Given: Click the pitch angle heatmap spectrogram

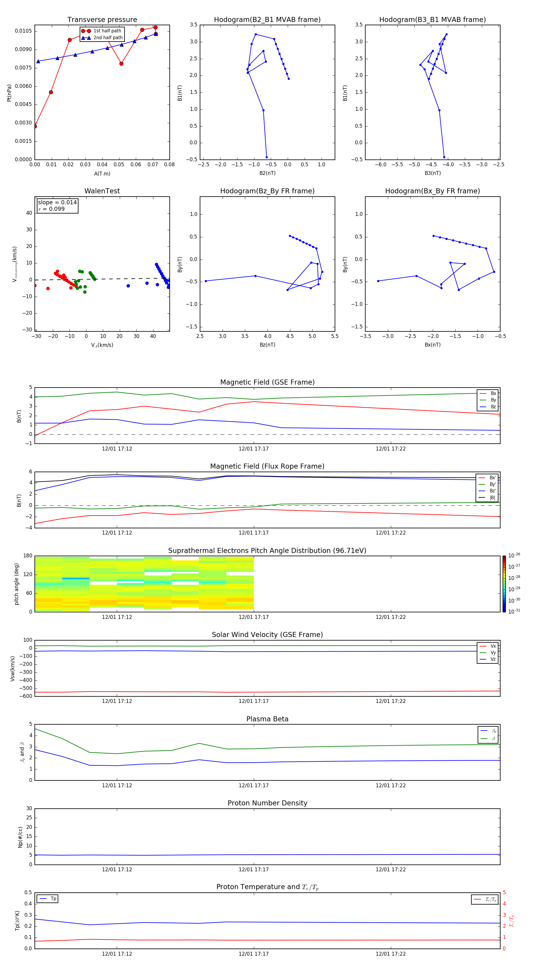Looking at the screenshot, I should (144, 584).
